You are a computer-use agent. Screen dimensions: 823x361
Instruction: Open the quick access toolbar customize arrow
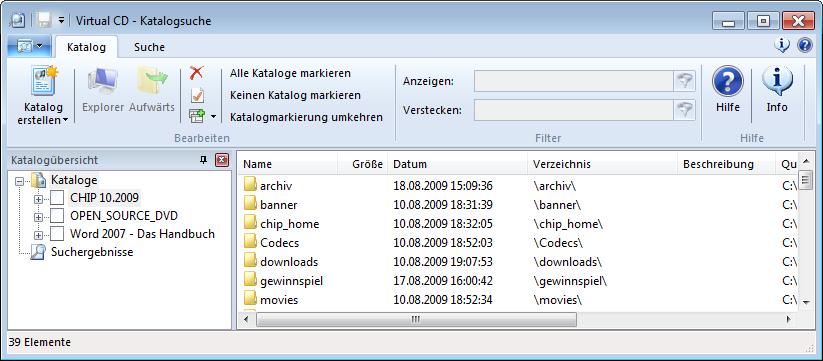pos(61,20)
